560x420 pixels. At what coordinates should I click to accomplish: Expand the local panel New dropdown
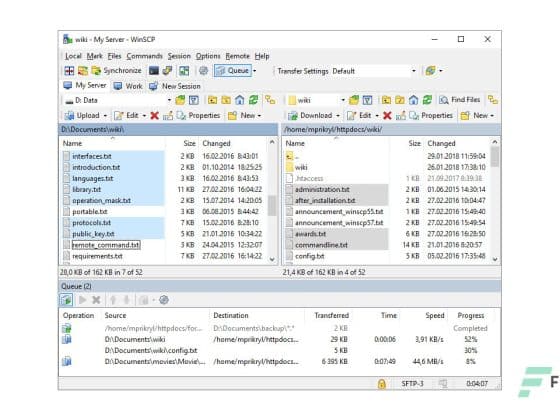[x=259, y=116]
